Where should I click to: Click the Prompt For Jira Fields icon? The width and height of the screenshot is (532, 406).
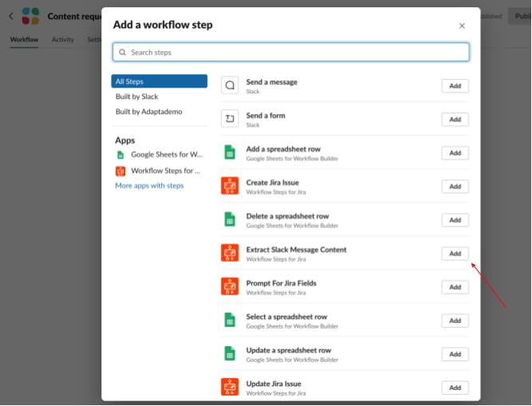230,286
